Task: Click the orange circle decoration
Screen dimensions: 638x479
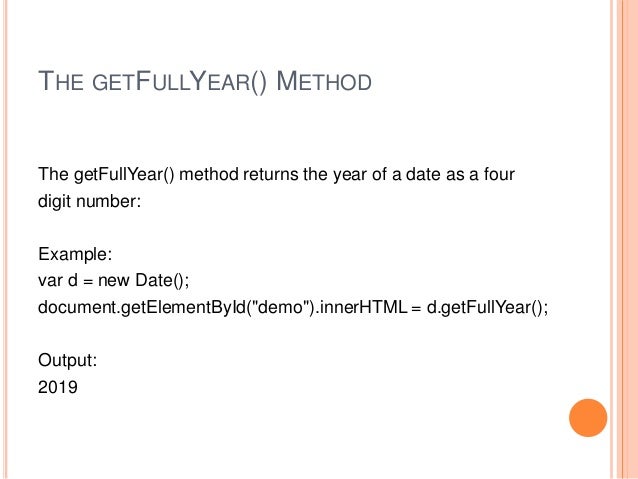Action: [588, 418]
